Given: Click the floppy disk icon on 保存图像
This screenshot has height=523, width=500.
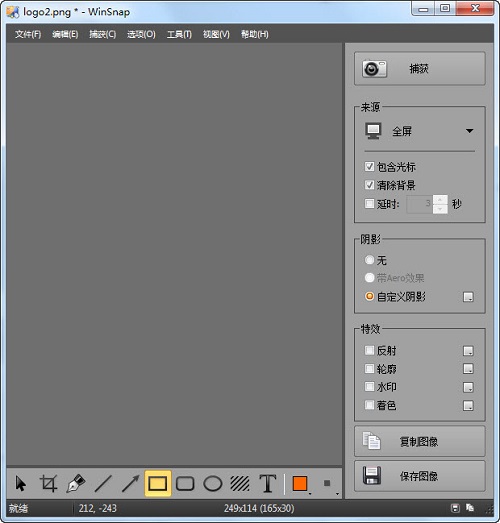Looking at the screenshot, I should (372, 476).
